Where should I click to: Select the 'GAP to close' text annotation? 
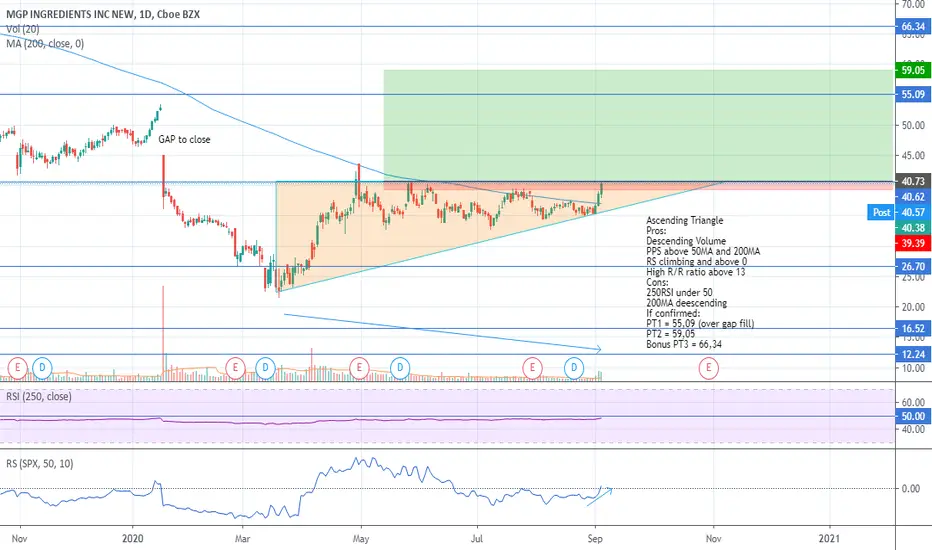tap(184, 140)
